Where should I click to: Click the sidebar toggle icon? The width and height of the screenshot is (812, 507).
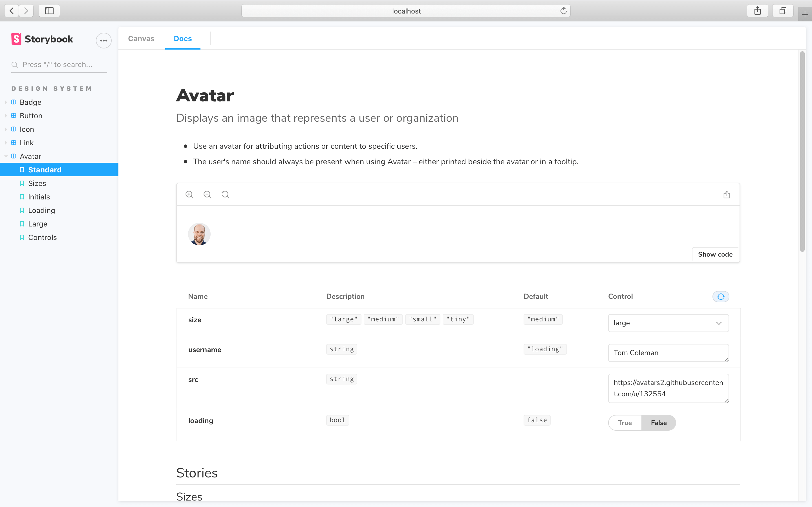49,11
